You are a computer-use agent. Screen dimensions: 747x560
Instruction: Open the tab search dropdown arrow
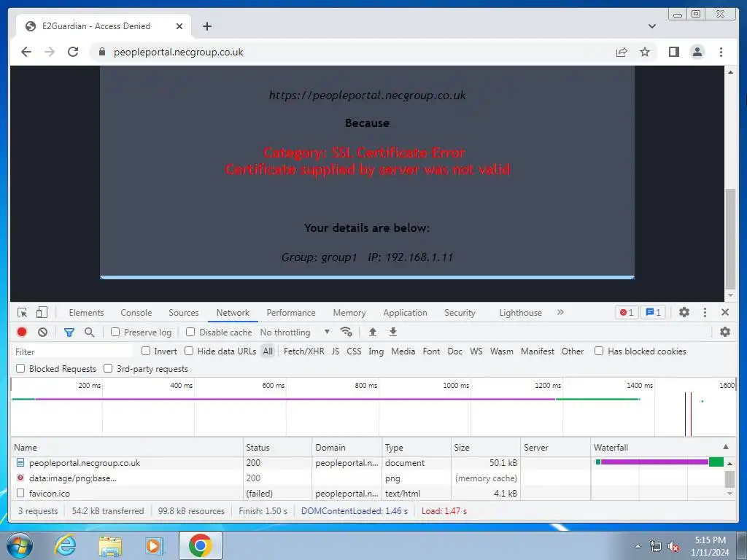(651, 26)
